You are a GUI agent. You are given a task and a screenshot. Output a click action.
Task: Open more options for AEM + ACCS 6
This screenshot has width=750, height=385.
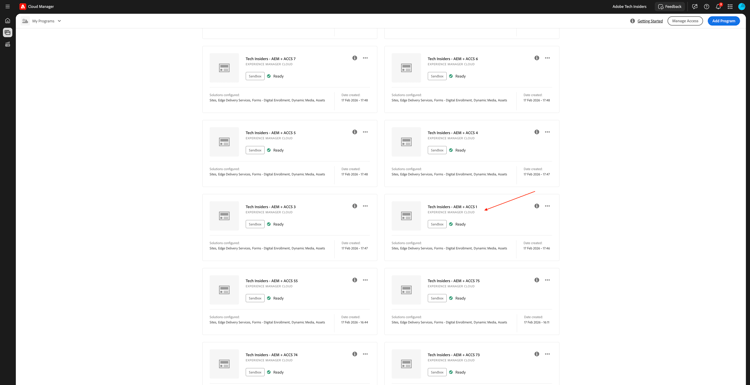[x=547, y=58]
